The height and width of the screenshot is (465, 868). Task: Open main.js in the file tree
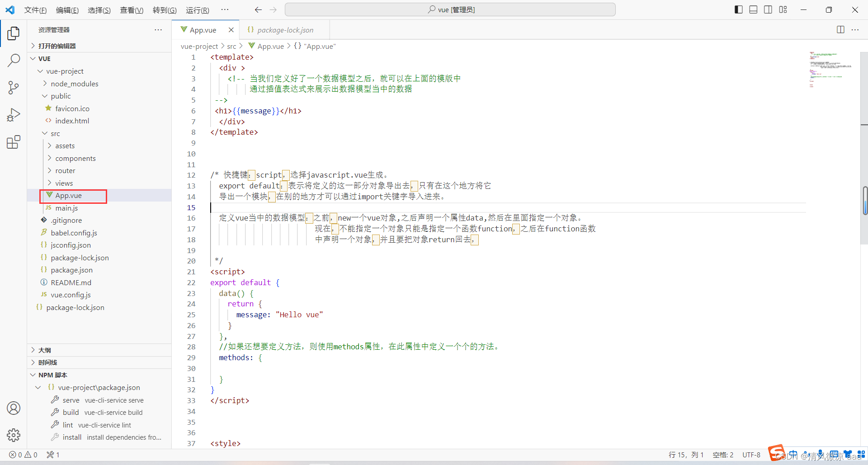pyautogui.click(x=99, y=208)
